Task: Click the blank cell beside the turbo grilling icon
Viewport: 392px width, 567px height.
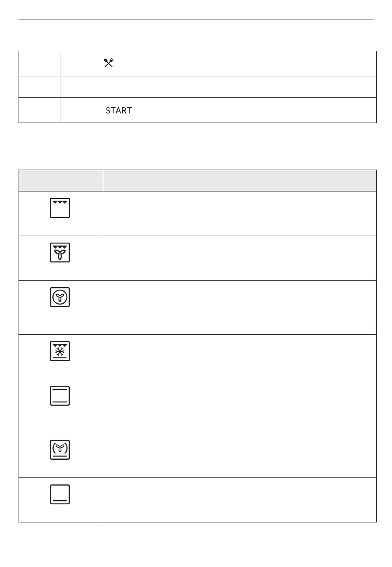Action: coord(240,258)
